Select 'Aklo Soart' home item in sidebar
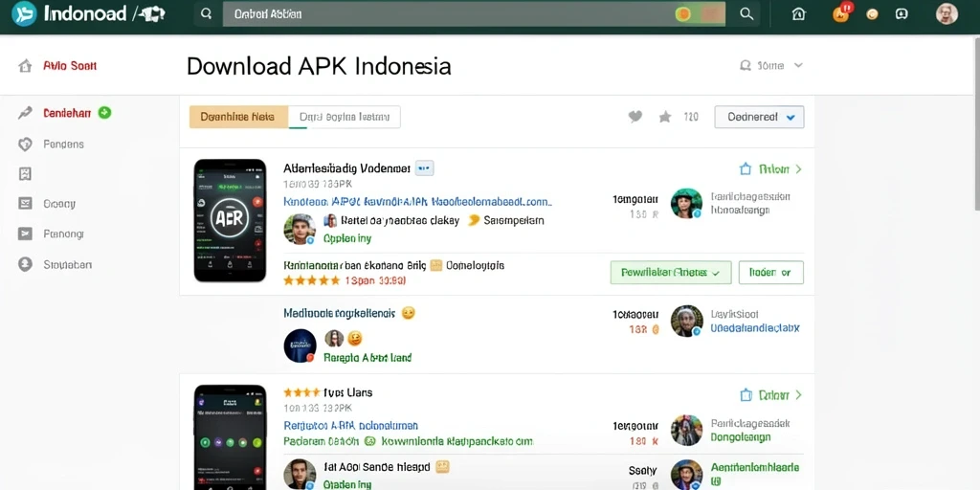980x490 pixels. coord(58,66)
